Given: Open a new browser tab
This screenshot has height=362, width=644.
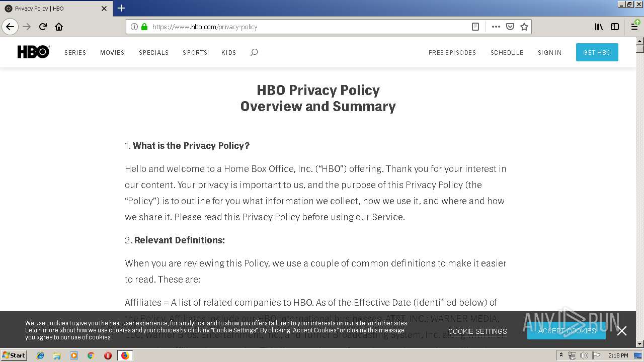Looking at the screenshot, I should tap(121, 8).
